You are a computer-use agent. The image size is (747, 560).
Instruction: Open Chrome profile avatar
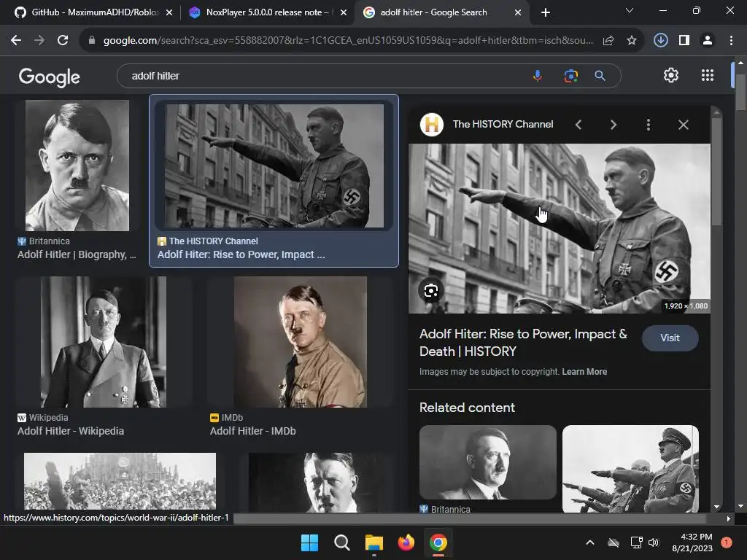[708, 41]
